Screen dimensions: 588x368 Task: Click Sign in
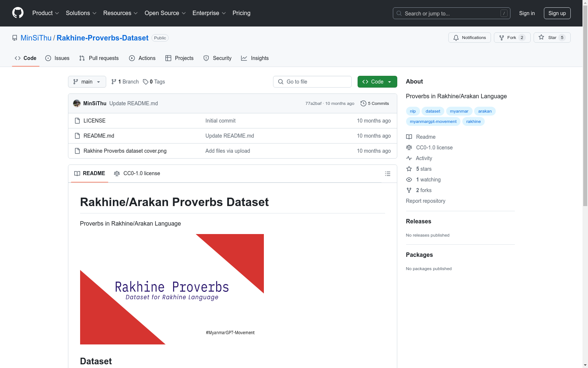(x=527, y=13)
